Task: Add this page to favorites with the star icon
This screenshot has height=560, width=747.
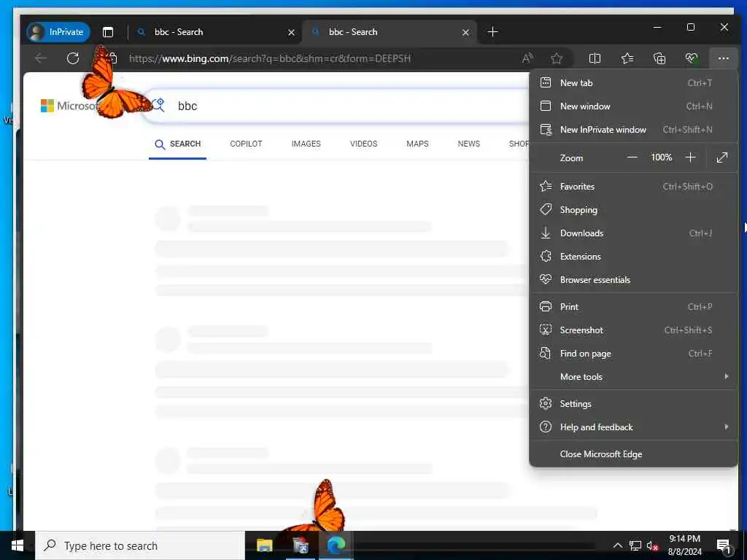Action: coord(557,58)
